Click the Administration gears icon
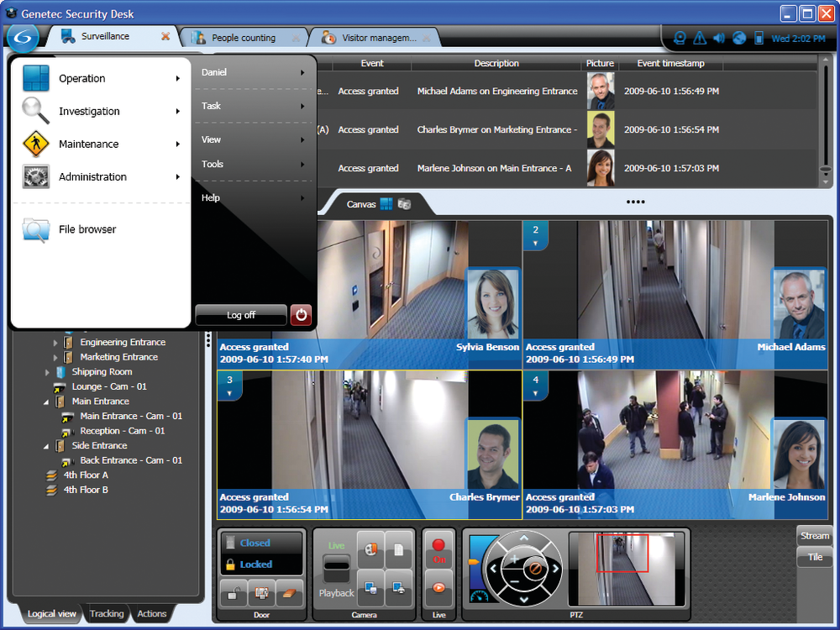The width and height of the screenshot is (840, 630). [34, 177]
